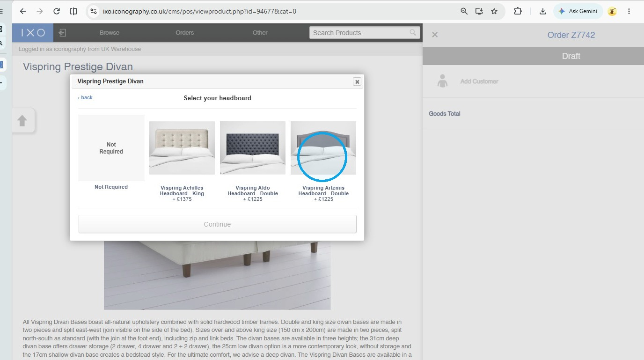Click the log out icon beside the IXO logo
644x360 pixels.
(x=62, y=33)
